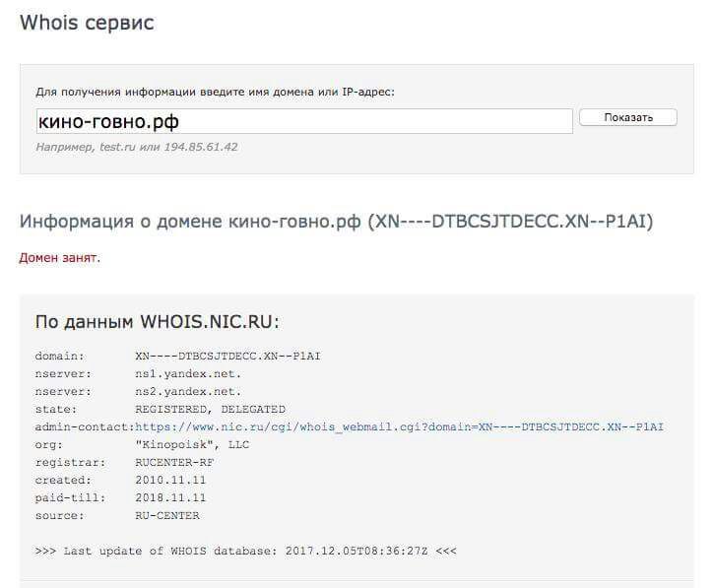Select the ns1.yandex.net. nameserver value
The image size is (713, 588).
click(188, 374)
